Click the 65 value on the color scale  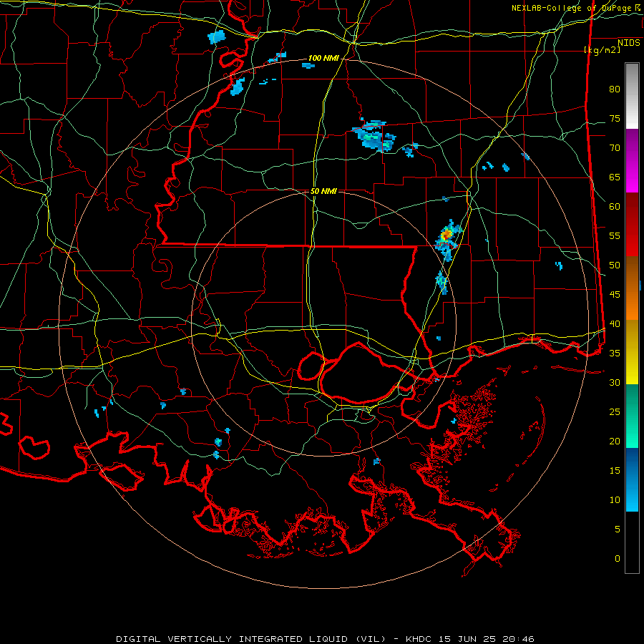click(615, 177)
